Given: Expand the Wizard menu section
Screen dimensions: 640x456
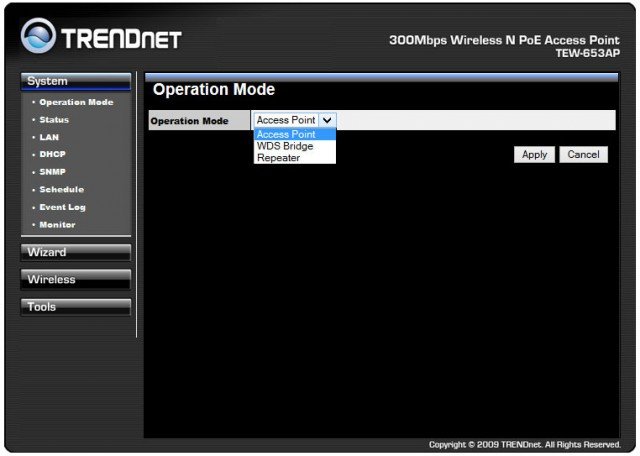Looking at the screenshot, I should (75, 252).
